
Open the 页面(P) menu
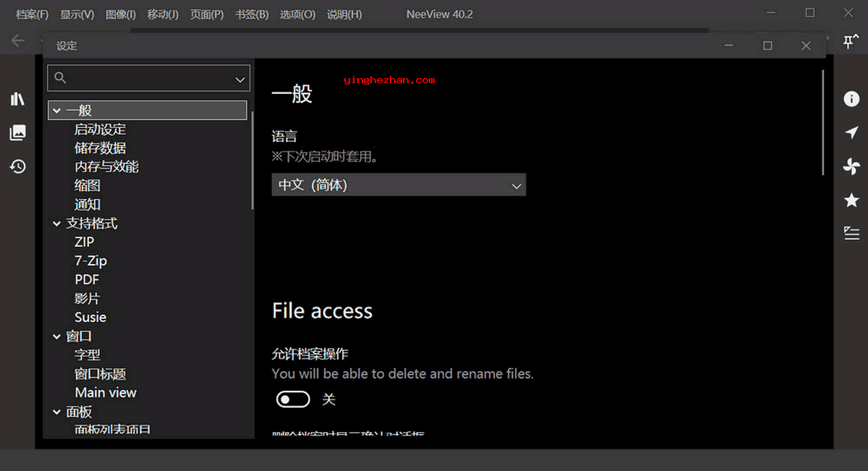207,14
